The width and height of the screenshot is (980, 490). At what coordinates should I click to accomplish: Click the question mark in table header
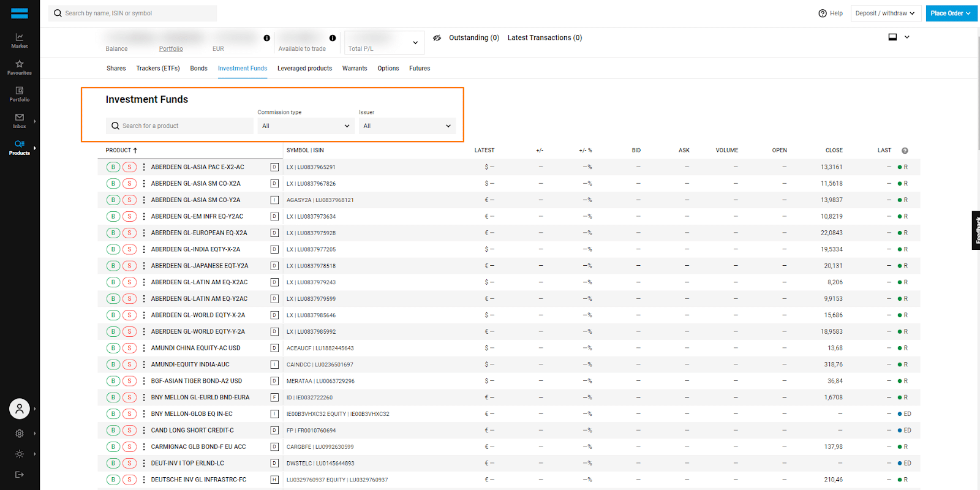tap(905, 151)
